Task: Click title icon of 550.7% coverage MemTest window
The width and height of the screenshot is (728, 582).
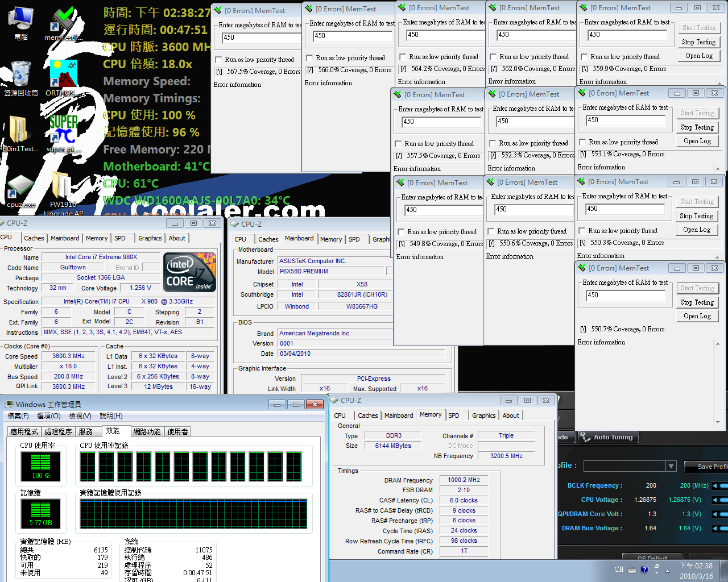Action: click(581, 268)
